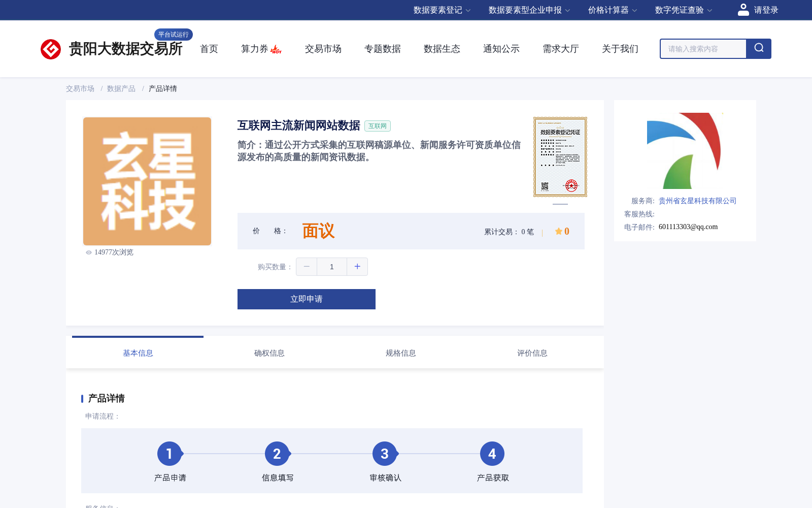Click the 14977次浏览 view count text
The image size is (812, 508).
pos(114,252)
